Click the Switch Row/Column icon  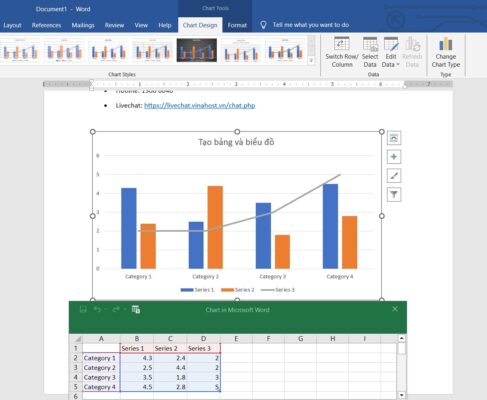pyautogui.click(x=342, y=52)
